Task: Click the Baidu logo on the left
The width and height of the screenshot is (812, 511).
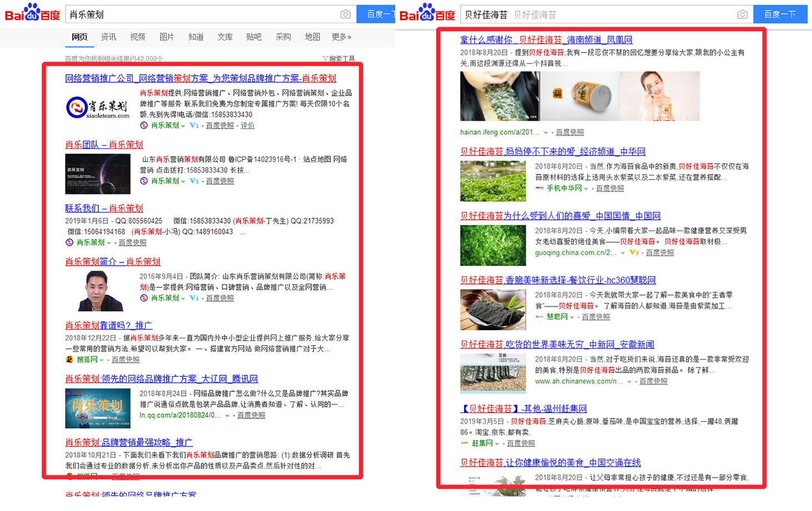Action: pyautogui.click(x=32, y=13)
